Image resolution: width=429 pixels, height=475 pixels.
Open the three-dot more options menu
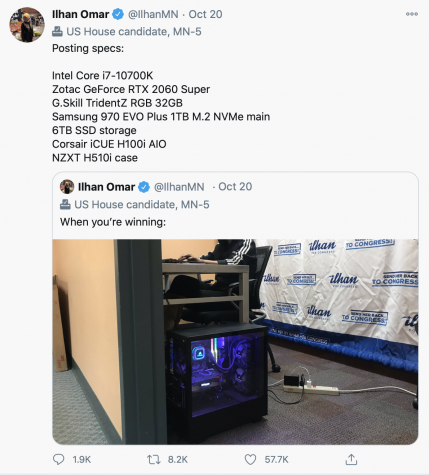[412, 14]
